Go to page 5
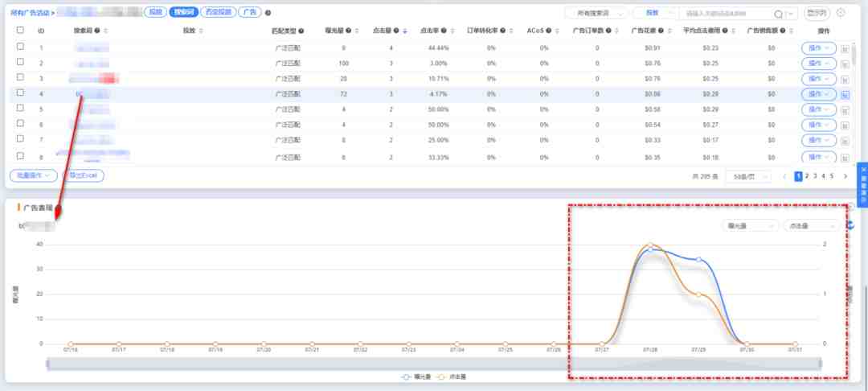 832,177
